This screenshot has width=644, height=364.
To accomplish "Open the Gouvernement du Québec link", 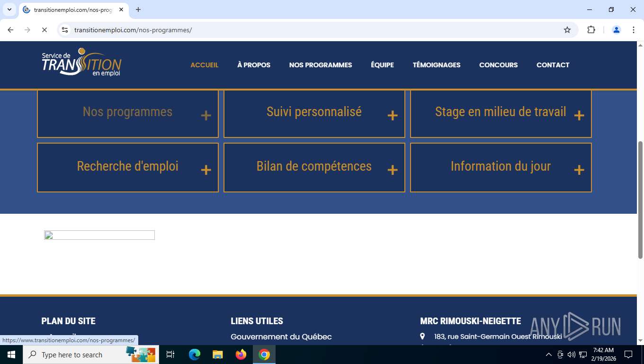I will pos(281,337).
